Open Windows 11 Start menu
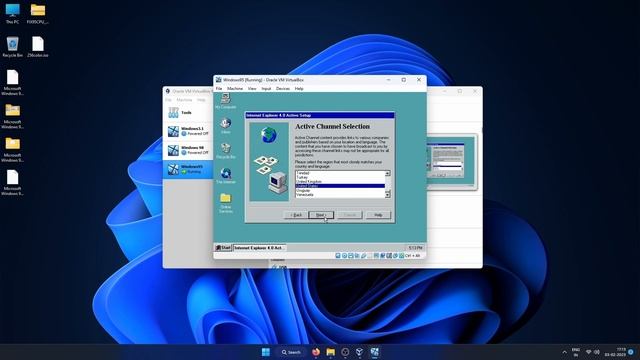The height and width of the screenshot is (360, 640). [x=266, y=352]
